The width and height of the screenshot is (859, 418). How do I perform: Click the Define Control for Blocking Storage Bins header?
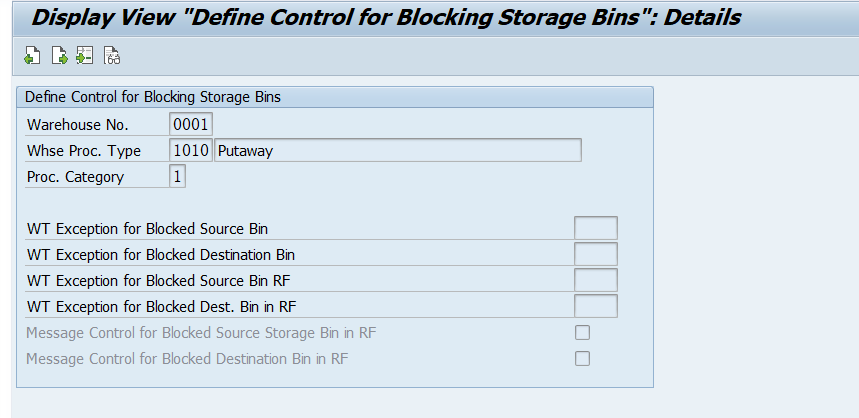click(x=153, y=97)
